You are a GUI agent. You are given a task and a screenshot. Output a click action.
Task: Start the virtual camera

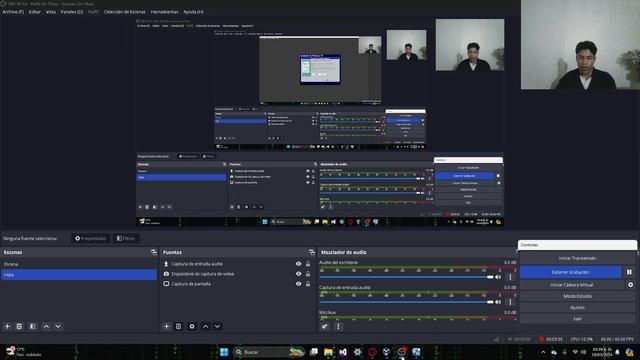tap(571, 284)
